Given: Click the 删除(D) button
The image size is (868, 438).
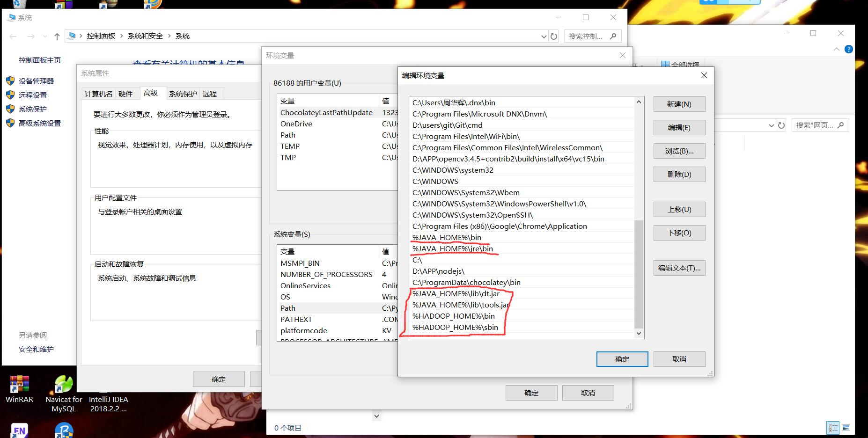Looking at the screenshot, I should point(679,175).
